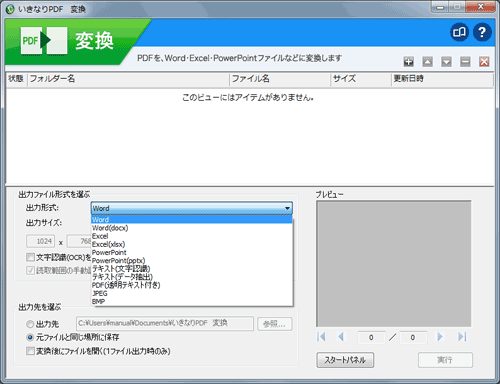Click the PDF conversion logo icon

[x=44, y=41]
